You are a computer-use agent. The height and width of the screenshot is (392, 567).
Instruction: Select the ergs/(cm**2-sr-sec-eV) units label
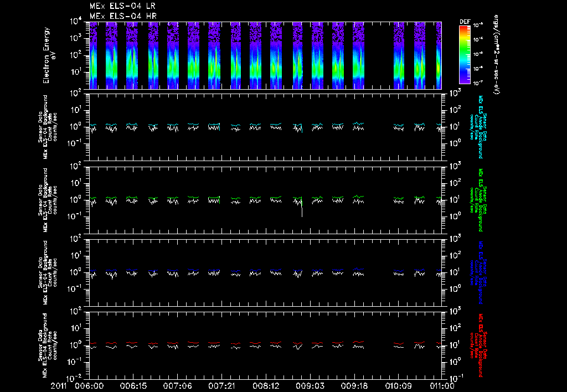497,54
